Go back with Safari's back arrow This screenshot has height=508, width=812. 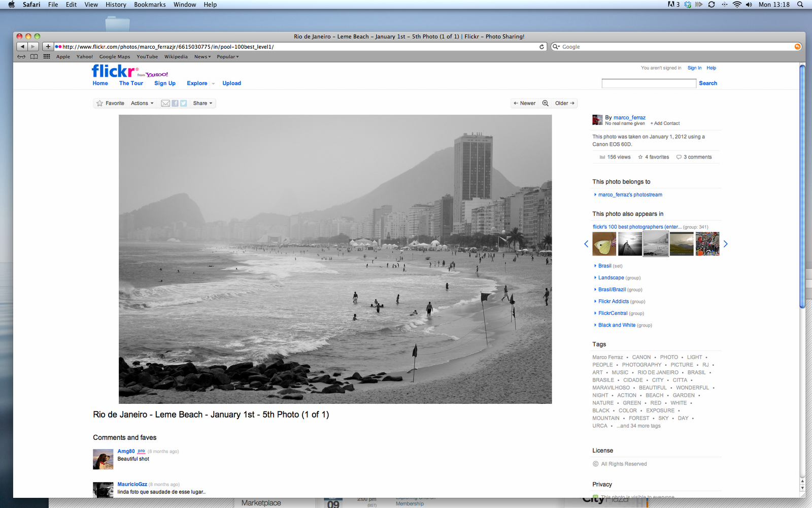coord(22,47)
